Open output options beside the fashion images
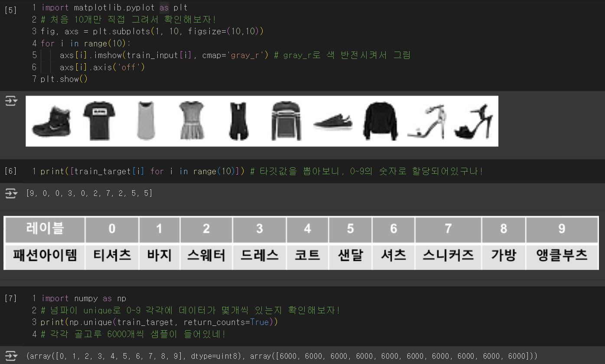 click(11, 102)
